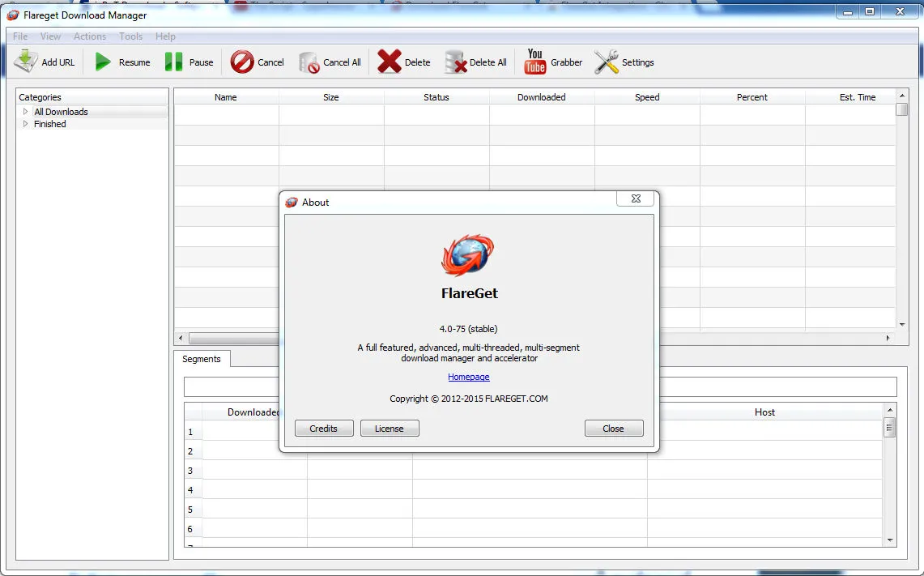Click the red X Delete icon
Viewport: 924px width, 576px height.
[389, 62]
